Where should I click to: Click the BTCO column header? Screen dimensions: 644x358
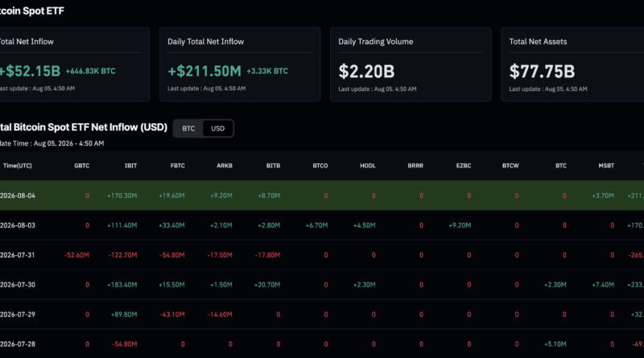point(320,166)
